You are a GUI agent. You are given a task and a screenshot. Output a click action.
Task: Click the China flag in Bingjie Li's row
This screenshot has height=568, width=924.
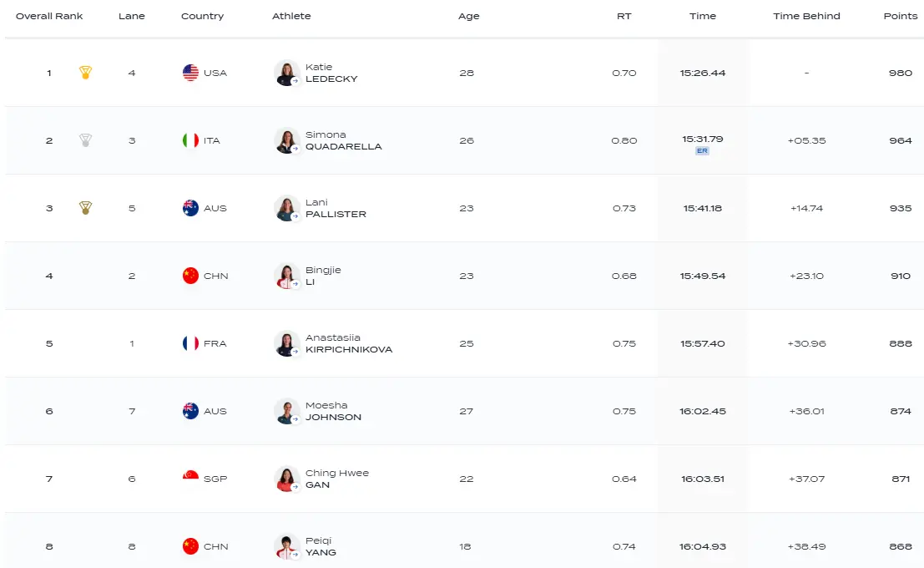pos(190,276)
